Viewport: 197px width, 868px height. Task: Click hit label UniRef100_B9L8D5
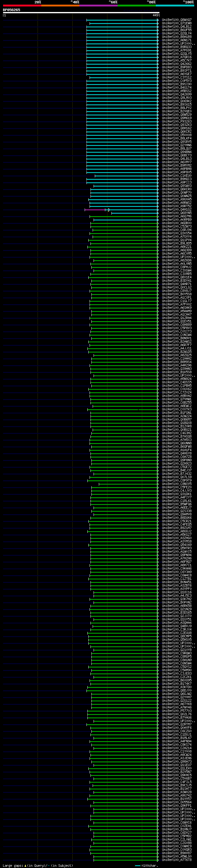click(176, 243)
